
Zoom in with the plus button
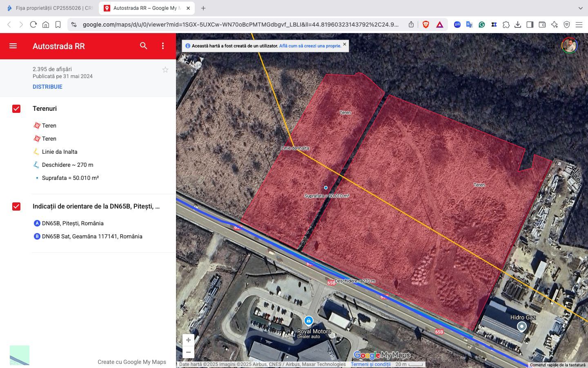point(188,340)
